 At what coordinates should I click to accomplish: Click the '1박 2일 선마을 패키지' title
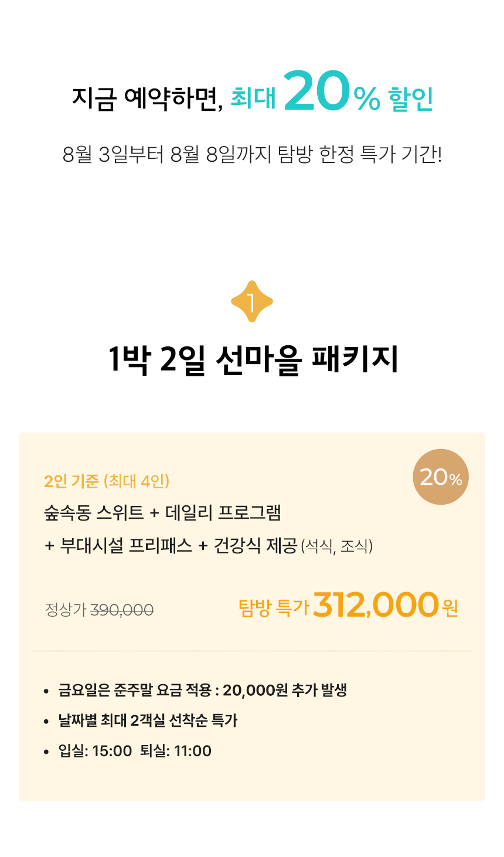pos(253,359)
